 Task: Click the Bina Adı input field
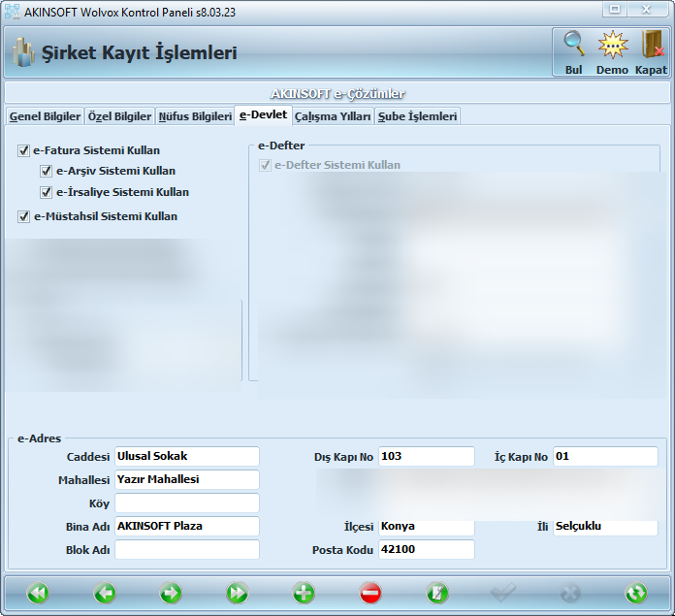[187, 526]
